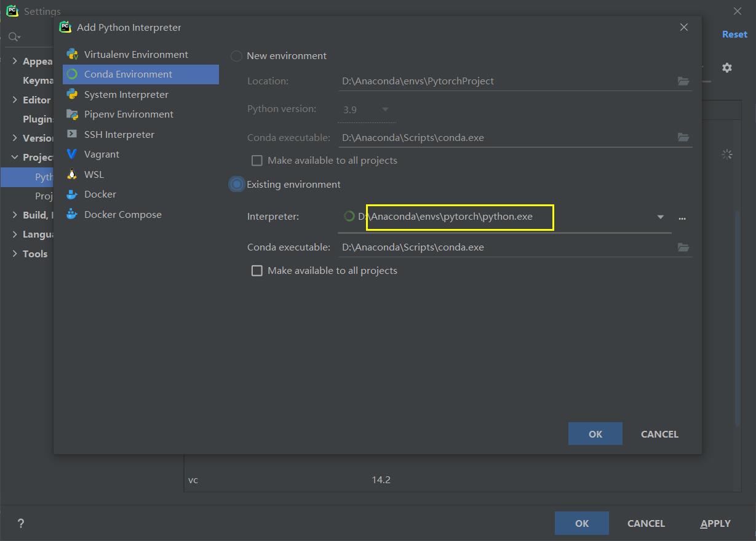Click APPLY in the Settings window
Screen dimensions: 756x541
click(715, 523)
